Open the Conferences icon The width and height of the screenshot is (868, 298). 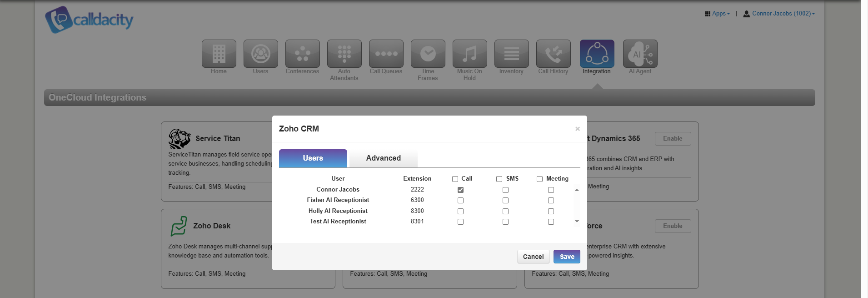click(302, 54)
